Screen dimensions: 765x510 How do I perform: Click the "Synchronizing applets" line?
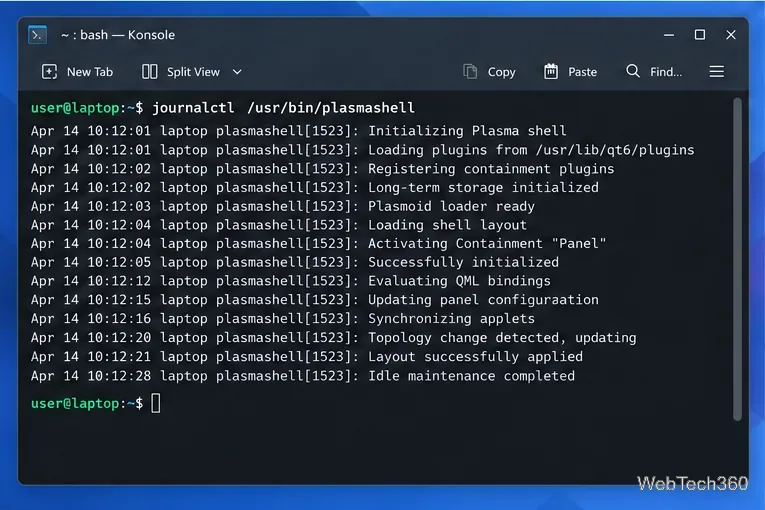pos(283,319)
